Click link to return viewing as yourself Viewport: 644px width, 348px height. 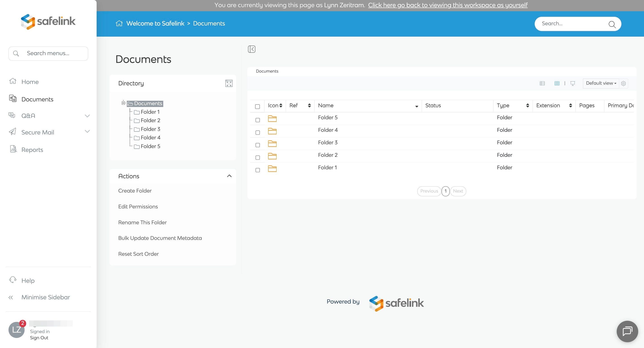tap(447, 5)
